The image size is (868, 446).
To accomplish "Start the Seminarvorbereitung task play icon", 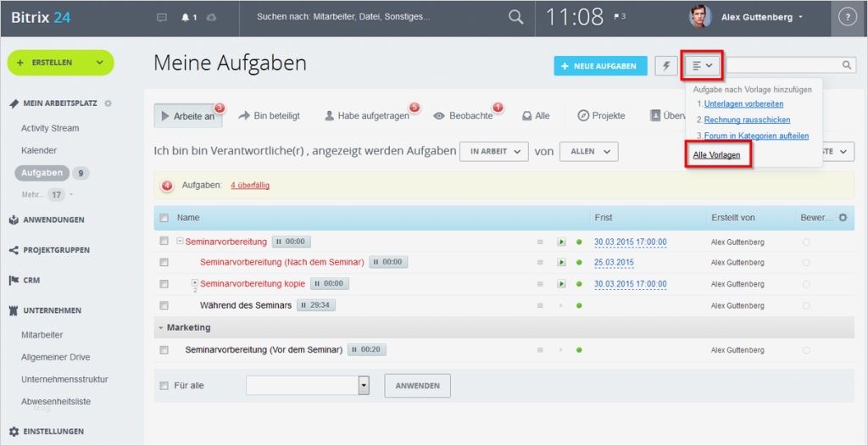I will pyautogui.click(x=561, y=243).
